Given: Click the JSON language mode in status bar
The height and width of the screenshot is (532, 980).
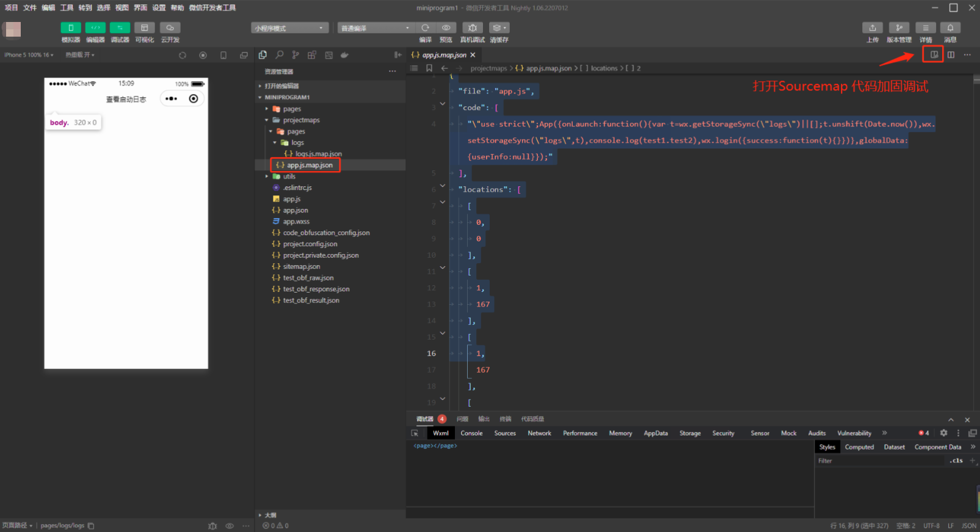Looking at the screenshot, I should [968, 526].
